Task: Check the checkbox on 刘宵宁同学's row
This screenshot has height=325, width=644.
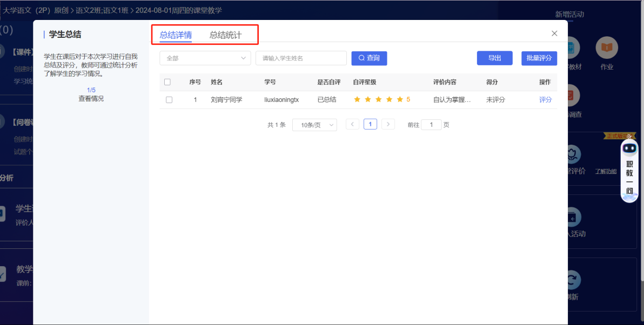Action: (x=167, y=99)
